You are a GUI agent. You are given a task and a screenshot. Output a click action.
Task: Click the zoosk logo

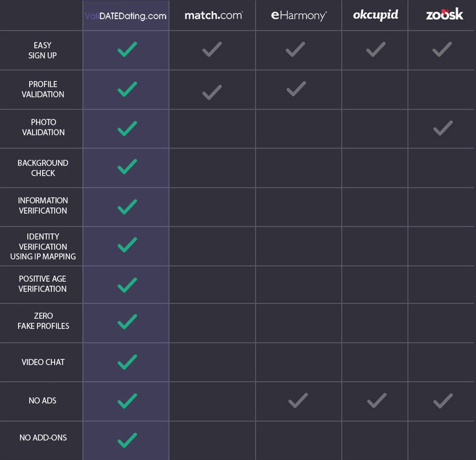click(x=444, y=14)
